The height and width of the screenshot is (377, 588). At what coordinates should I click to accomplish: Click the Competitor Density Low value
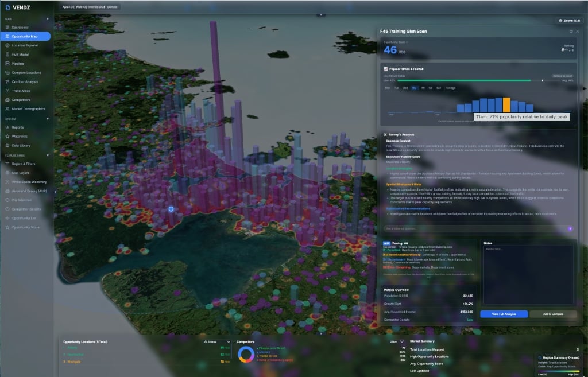tap(470, 320)
